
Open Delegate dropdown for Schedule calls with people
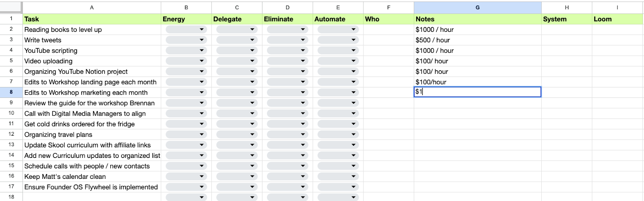pyautogui.click(x=237, y=166)
